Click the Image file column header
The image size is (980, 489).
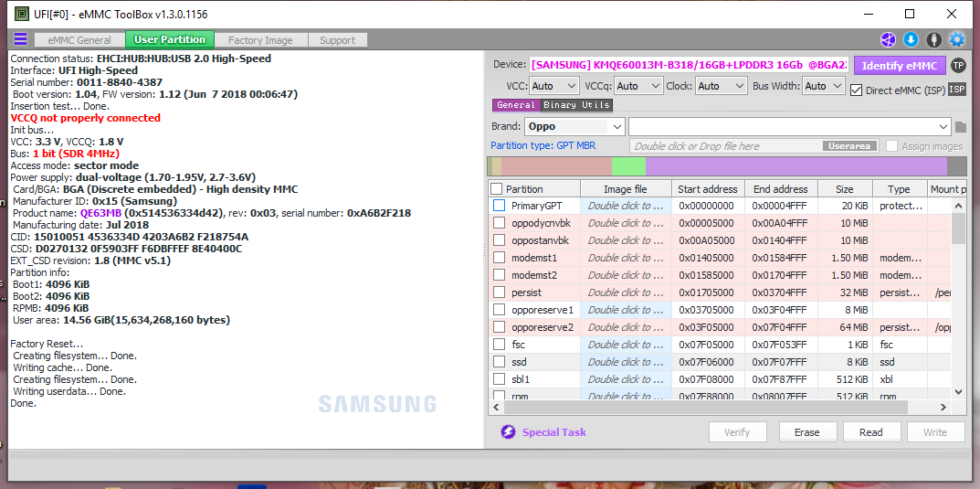coord(626,189)
